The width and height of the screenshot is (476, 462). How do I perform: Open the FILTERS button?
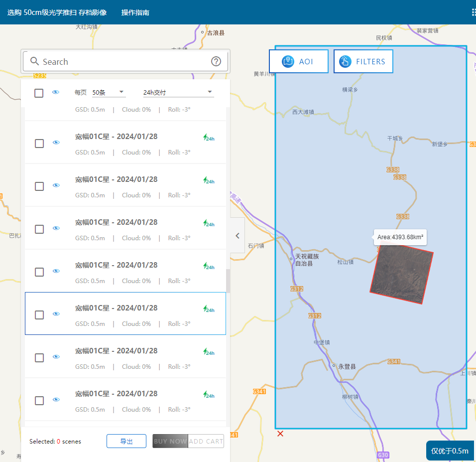[363, 61]
